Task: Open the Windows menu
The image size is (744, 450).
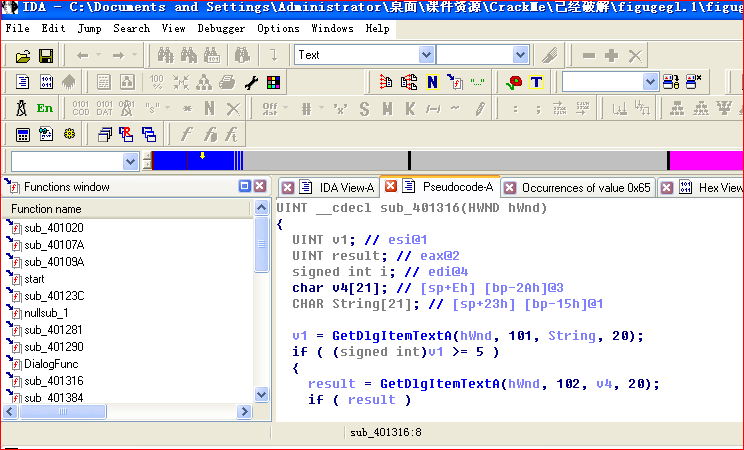Action: pyautogui.click(x=332, y=28)
